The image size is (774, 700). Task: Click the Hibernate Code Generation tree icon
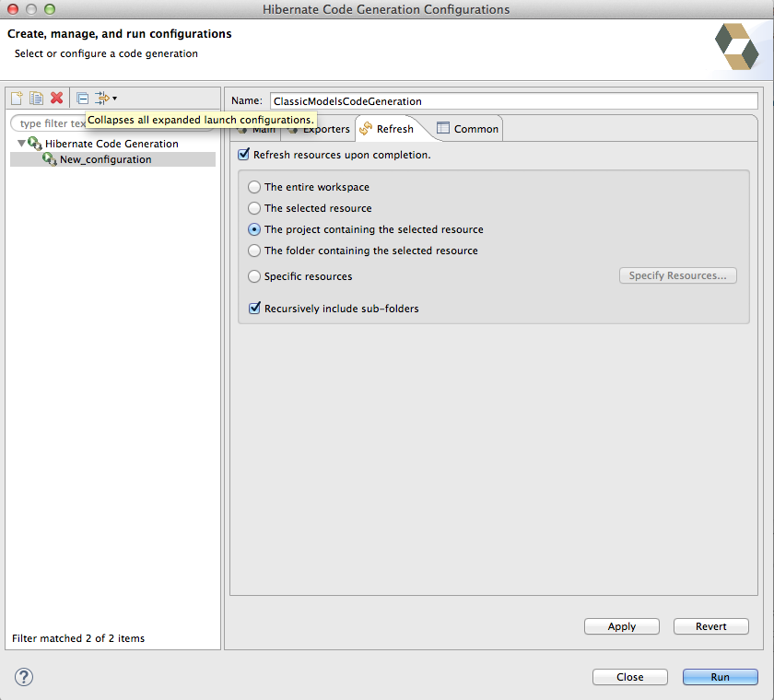[x=35, y=144]
